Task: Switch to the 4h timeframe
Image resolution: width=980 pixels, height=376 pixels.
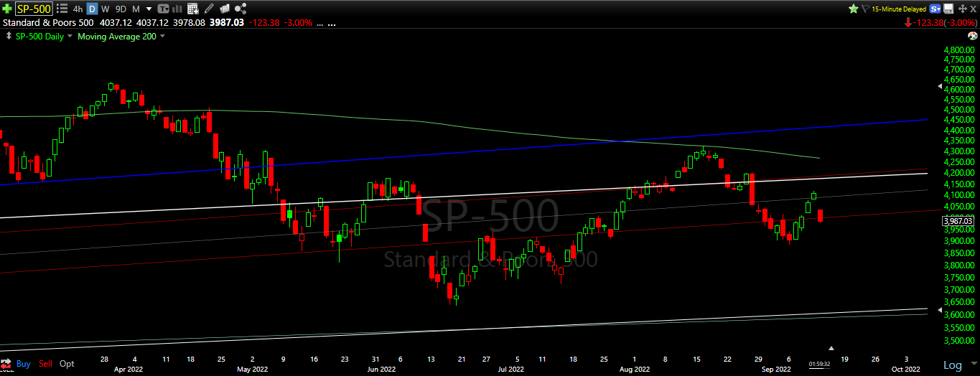Action: 78,9
